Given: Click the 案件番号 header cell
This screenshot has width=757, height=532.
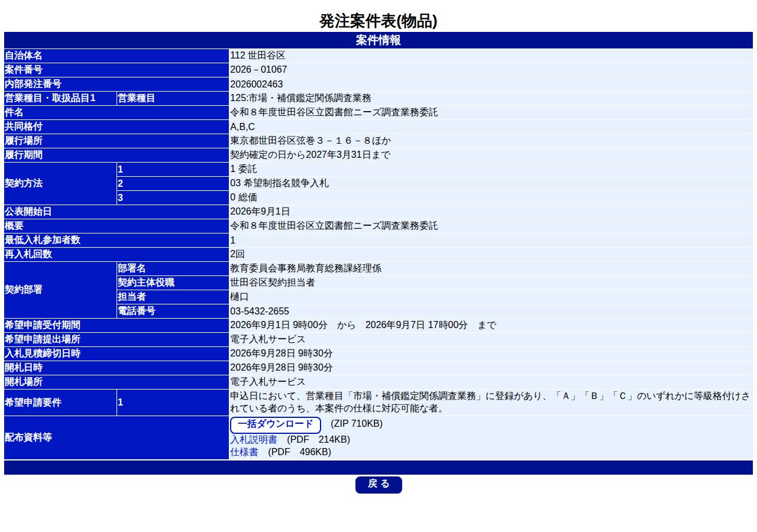Looking at the screenshot, I should click(117, 70).
